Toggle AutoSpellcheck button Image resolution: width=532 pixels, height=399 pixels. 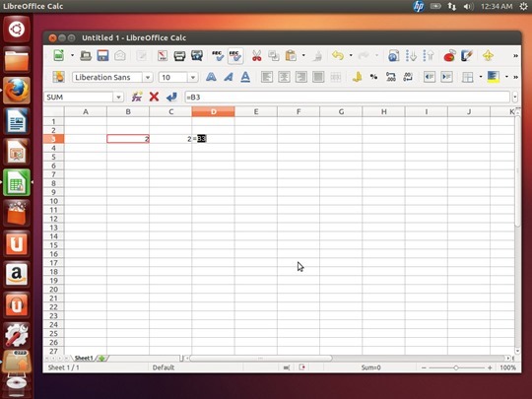[x=235, y=55]
